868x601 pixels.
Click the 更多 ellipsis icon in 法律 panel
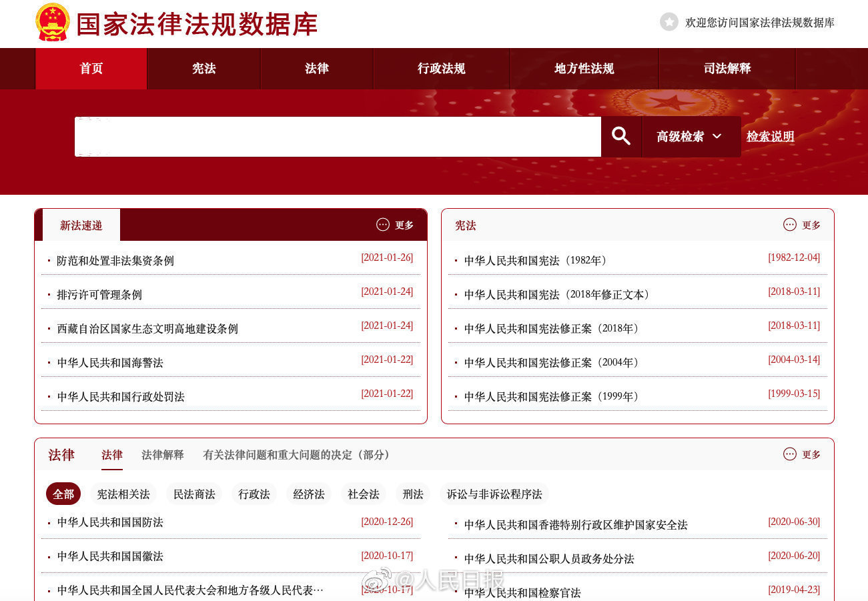pyautogui.click(x=790, y=454)
